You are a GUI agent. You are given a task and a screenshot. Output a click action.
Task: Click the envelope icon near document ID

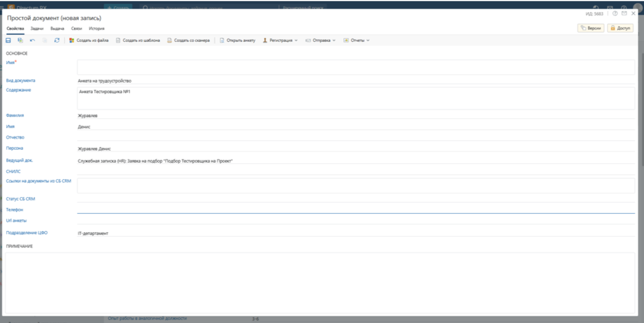pyautogui.click(x=624, y=14)
